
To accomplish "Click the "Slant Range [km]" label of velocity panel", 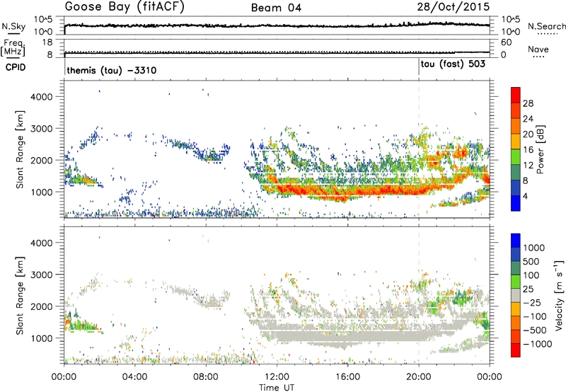I will [20, 295].
